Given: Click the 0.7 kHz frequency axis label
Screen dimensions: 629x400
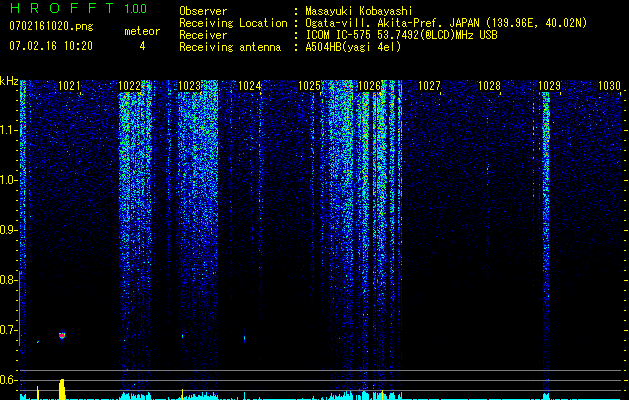Looking at the screenshot, I should (x=8, y=330).
